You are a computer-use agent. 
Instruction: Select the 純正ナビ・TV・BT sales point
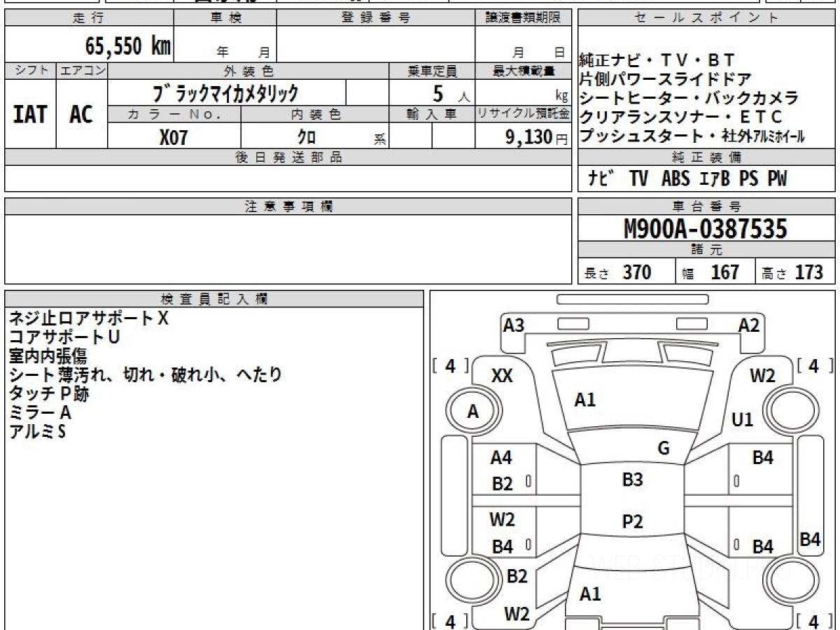657,60
